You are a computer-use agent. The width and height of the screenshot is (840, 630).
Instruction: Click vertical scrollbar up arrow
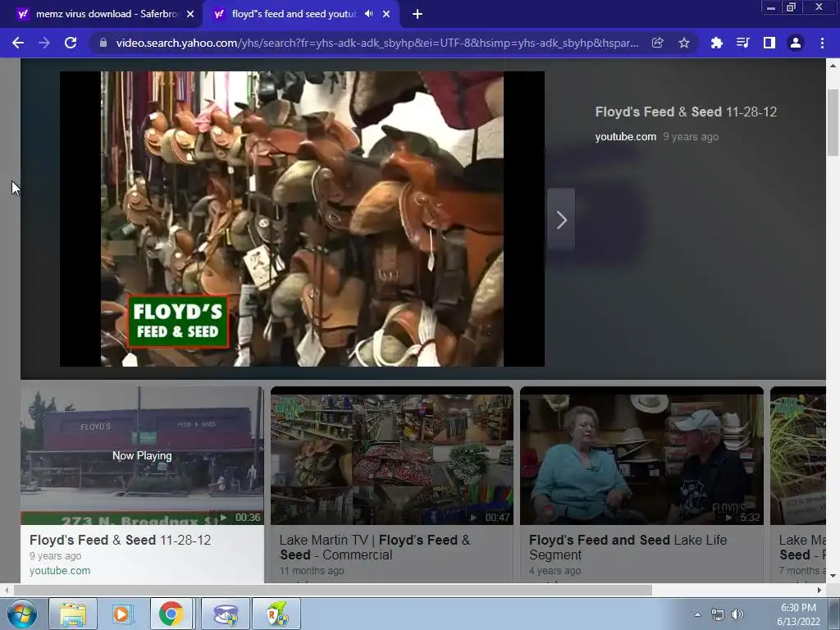(833, 66)
